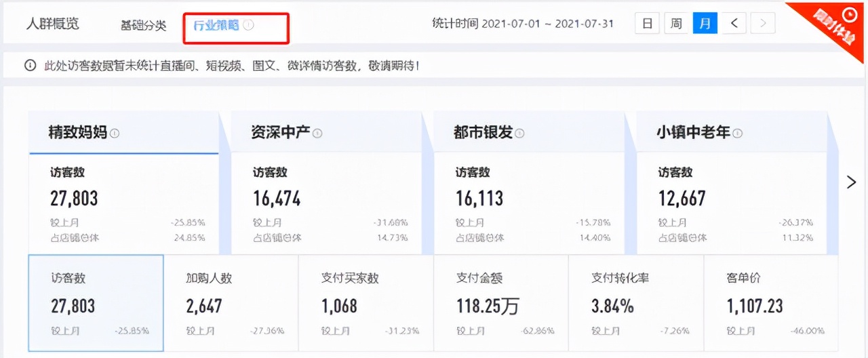Viewport: 868px width, 358px height.
Task: Go to previous period with left chevron
Action: pos(734,24)
